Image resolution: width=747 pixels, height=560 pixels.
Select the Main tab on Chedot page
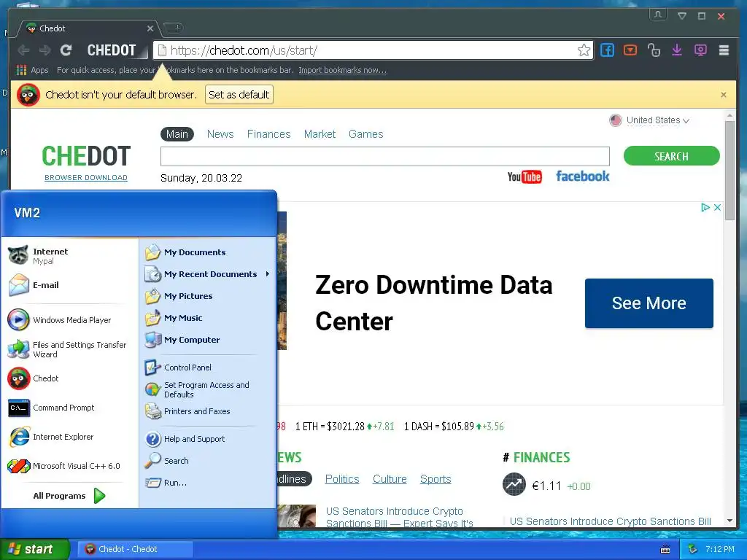(177, 134)
